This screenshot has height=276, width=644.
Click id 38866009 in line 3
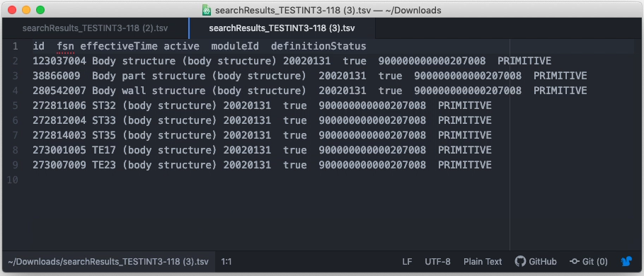pos(57,76)
